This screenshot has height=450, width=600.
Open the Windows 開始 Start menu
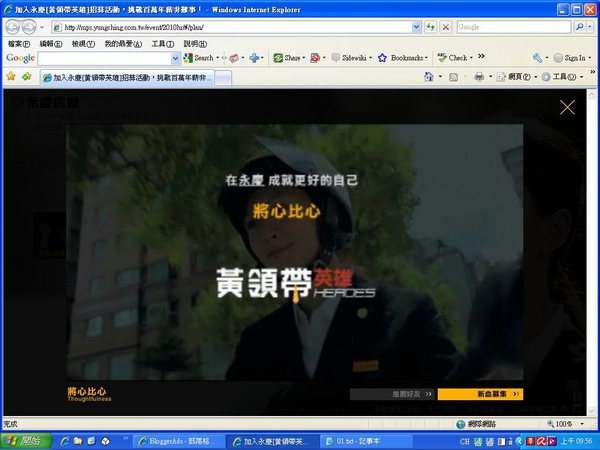(26, 441)
